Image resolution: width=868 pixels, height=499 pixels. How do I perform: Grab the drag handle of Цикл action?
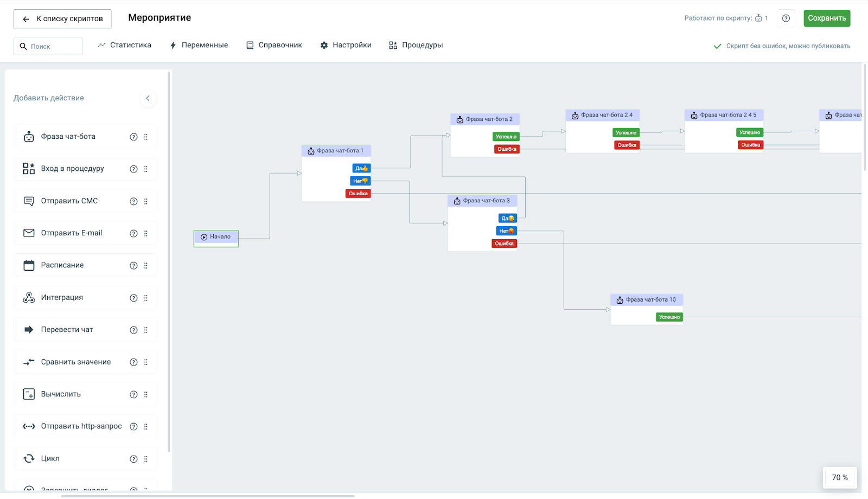pos(146,459)
